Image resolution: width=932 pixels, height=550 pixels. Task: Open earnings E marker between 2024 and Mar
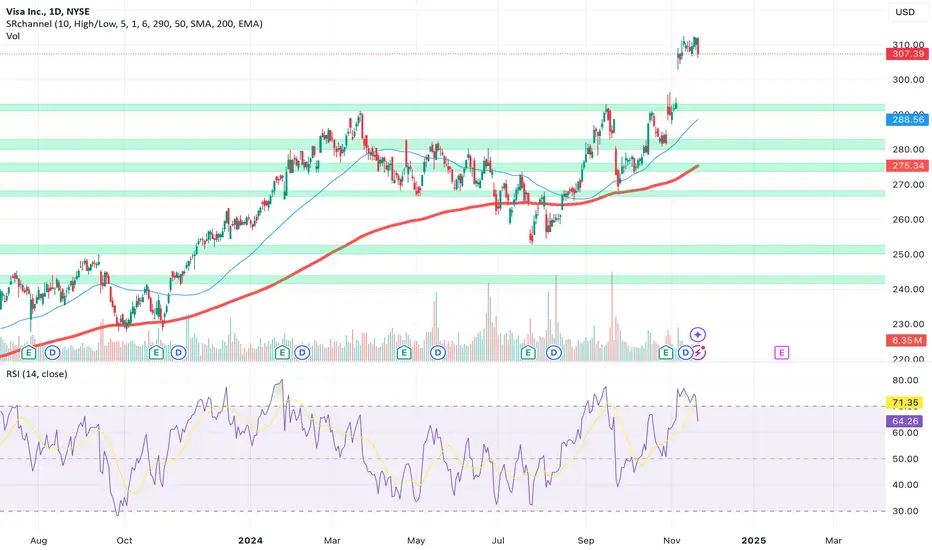tap(282, 353)
